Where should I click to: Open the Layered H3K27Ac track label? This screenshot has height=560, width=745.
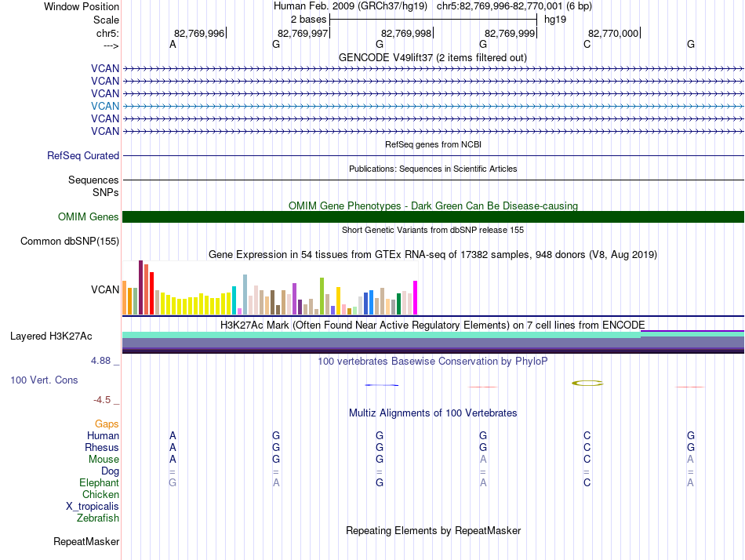pyautogui.click(x=51, y=336)
